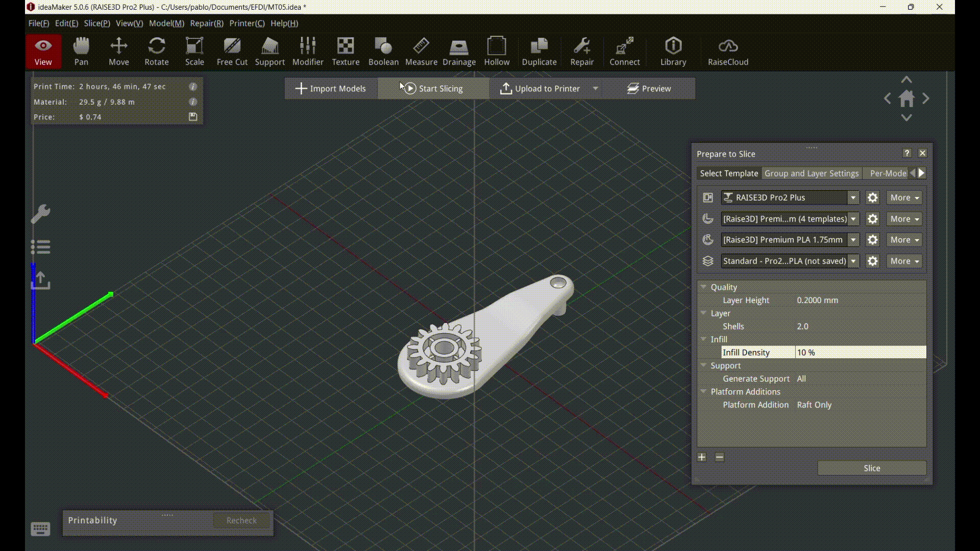The width and height of the screenshot is (980, 551).
Task: Open the More menu beside Standard template
Action: click(904, 261)
